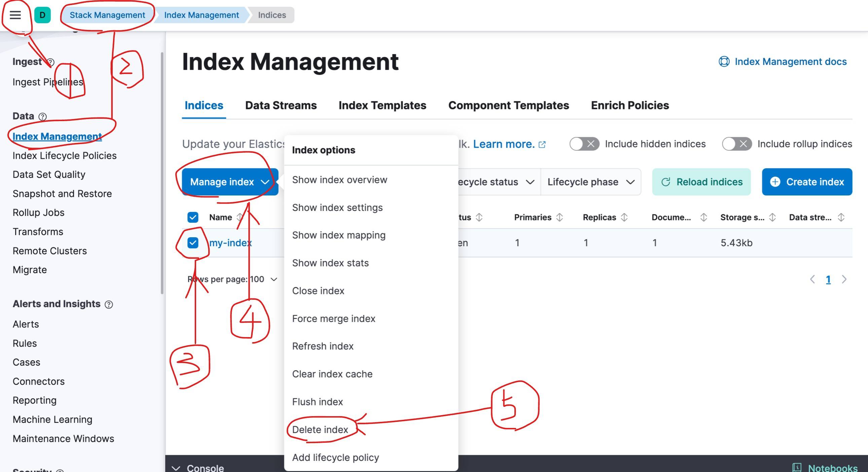Switch to the Component Templates tab

[x=508, y=105]
